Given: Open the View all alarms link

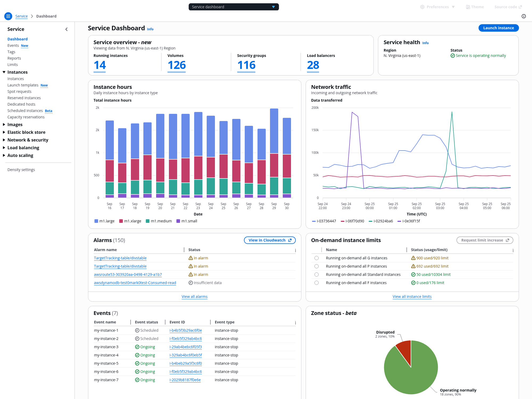Looking at the screenshot, I should (194, 297).
